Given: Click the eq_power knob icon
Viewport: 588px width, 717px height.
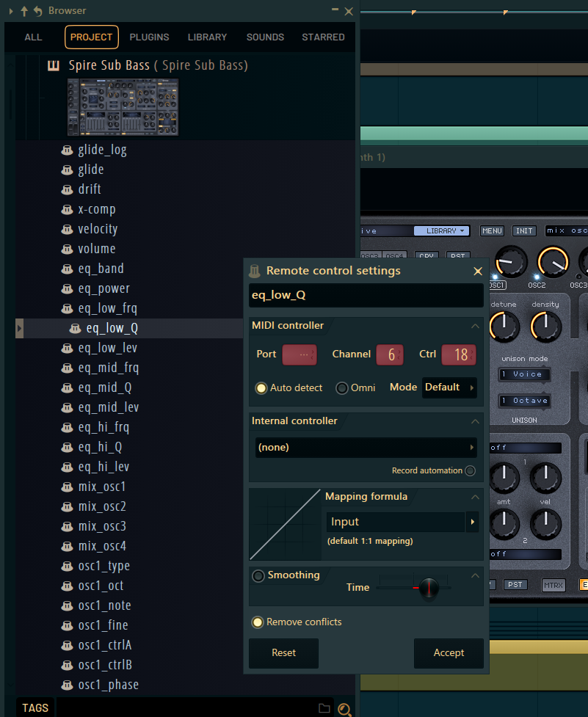Looking at the screenshot, I should coord(68,288).
